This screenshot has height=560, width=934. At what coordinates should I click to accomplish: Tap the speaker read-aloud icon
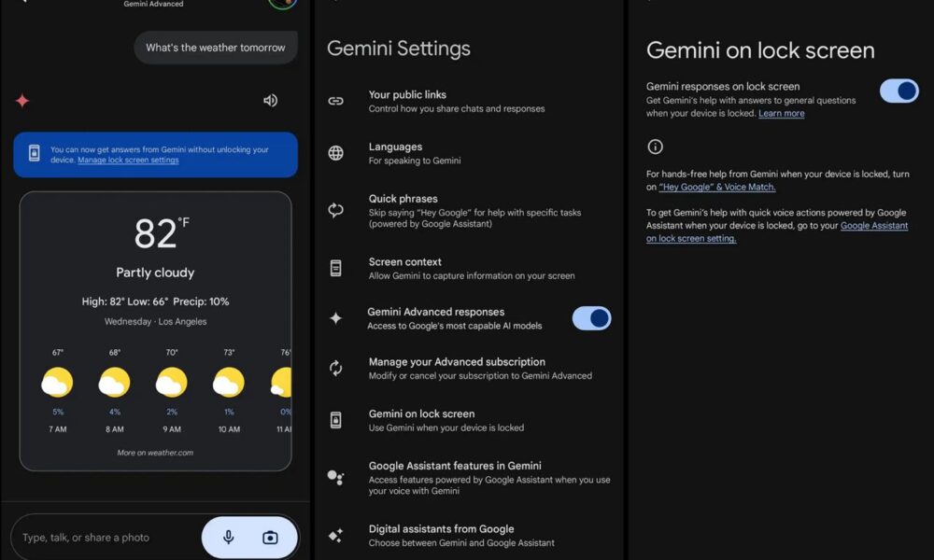(x=271, y=101)
